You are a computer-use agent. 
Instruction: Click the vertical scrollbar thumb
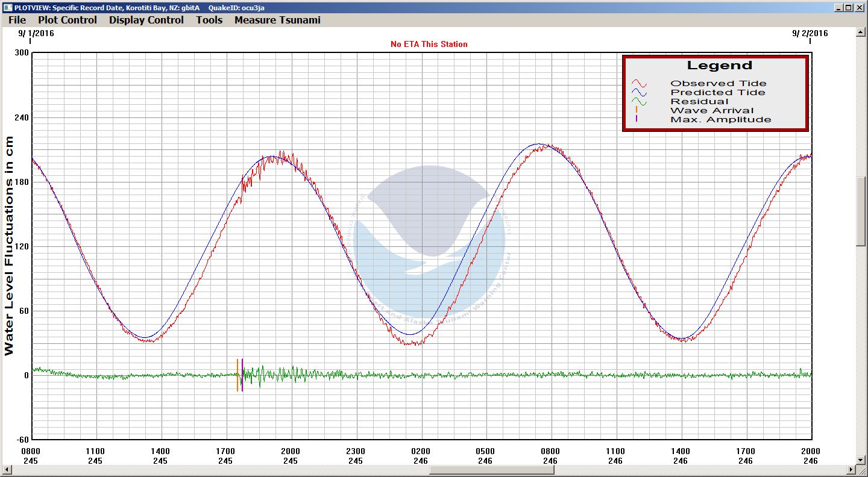coord(861,211)
